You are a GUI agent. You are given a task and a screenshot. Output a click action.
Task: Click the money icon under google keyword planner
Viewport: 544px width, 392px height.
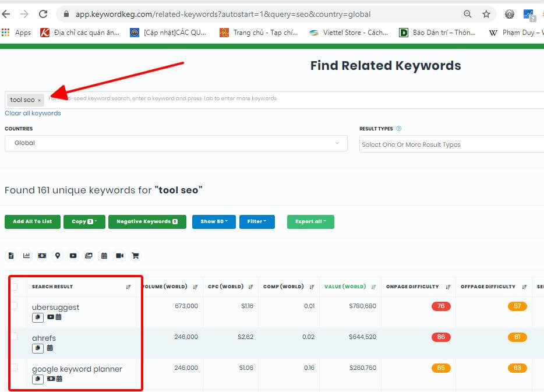51,379
